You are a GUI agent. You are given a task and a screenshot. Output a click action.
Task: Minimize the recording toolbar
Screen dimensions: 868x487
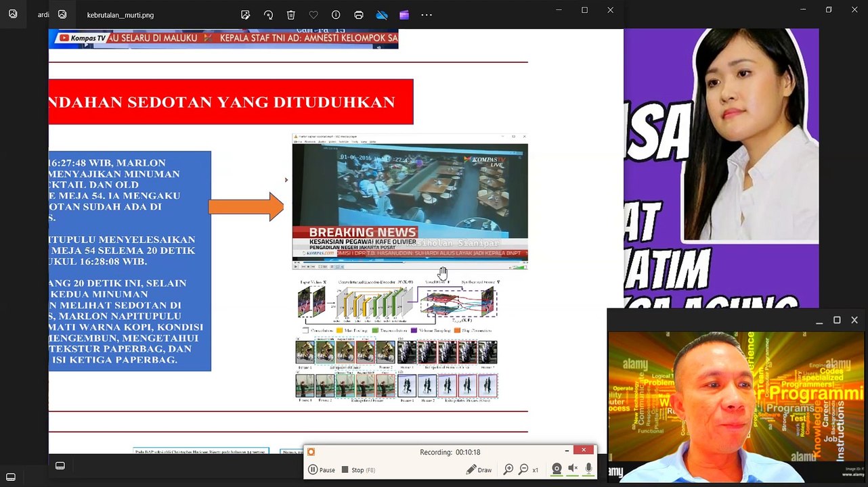tap(567, 450)
